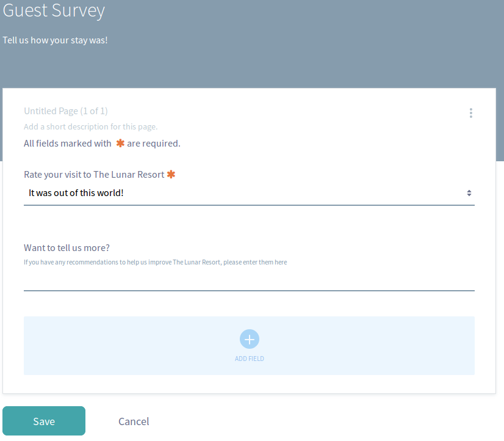Screen dimensions: 504x441
Task: Save the Guest Survey form
Action: (x=44, y=421)
